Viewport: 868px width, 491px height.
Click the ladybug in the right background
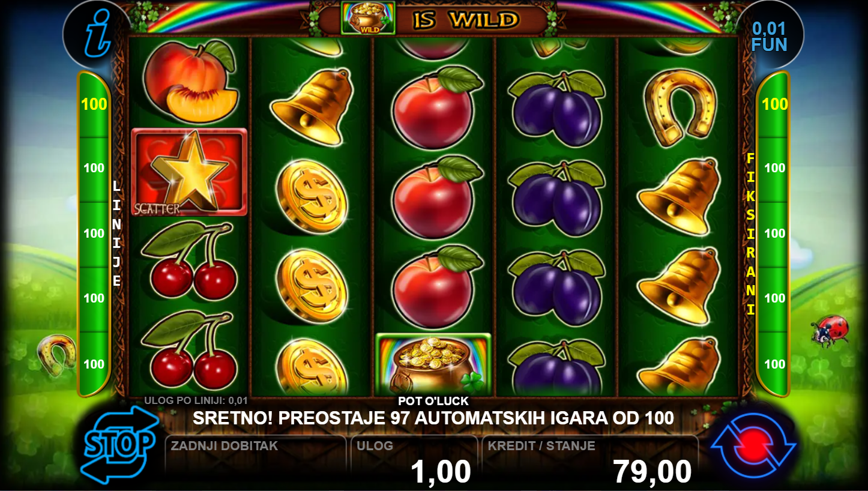click(830, 331)
